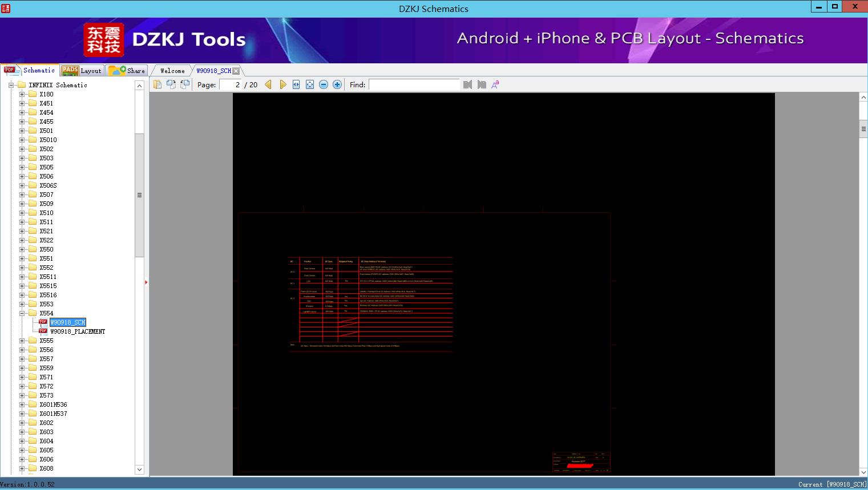The height and width of the screenshot is (490, 868).
Task: Switch to the Layout tab
Action: (x=82, y=71)
